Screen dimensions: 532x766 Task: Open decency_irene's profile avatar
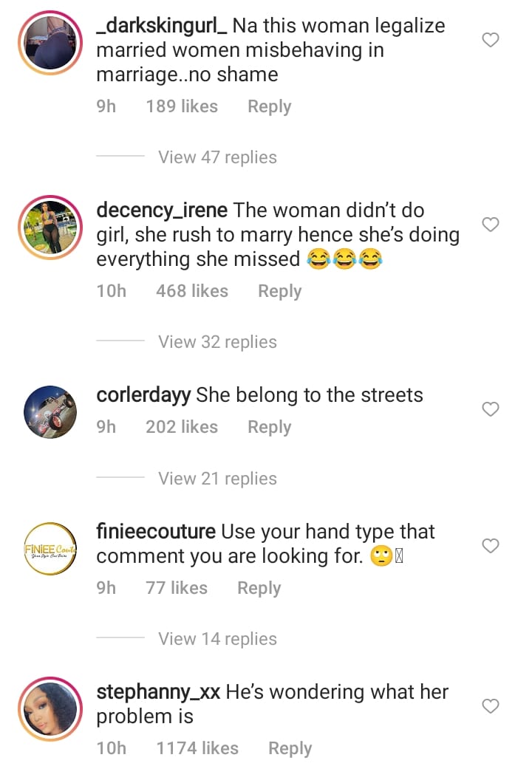tap(49, 227)
